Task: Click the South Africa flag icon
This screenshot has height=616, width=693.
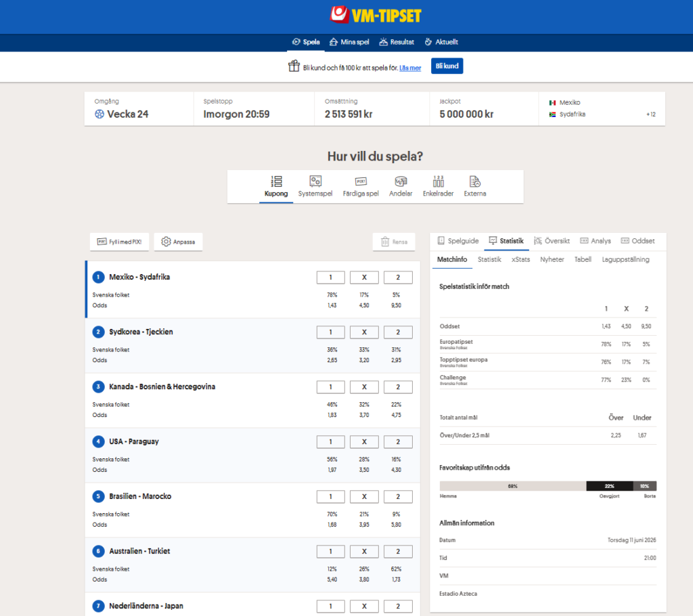Action: (x=552, y=114)
